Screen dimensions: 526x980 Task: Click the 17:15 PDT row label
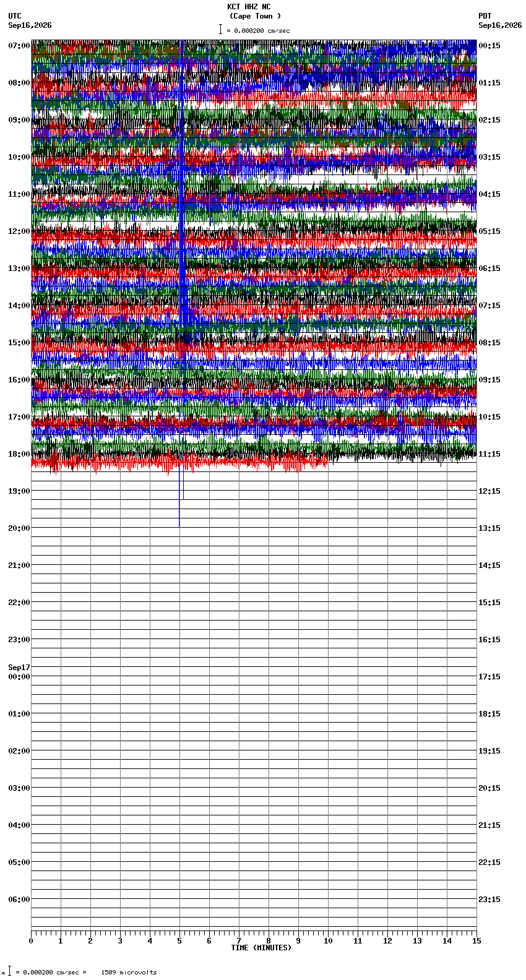pos(489,677)
